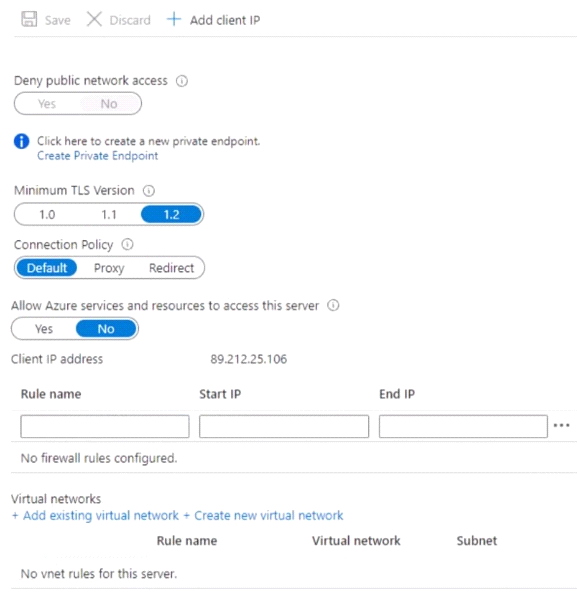Choose Redirect connection policy
This screenshot has width=577, height=595.
[x=171, y=268]
